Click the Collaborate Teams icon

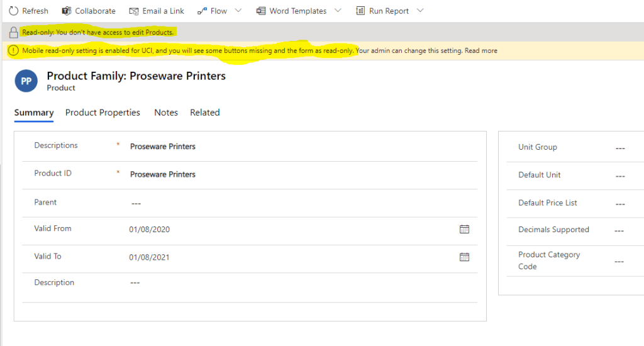(x=67, y=11)
